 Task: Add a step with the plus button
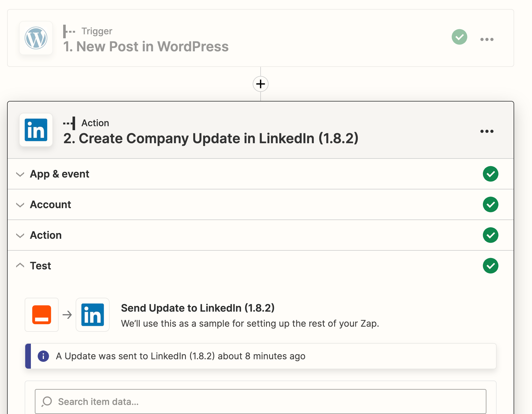click(260, 84)
